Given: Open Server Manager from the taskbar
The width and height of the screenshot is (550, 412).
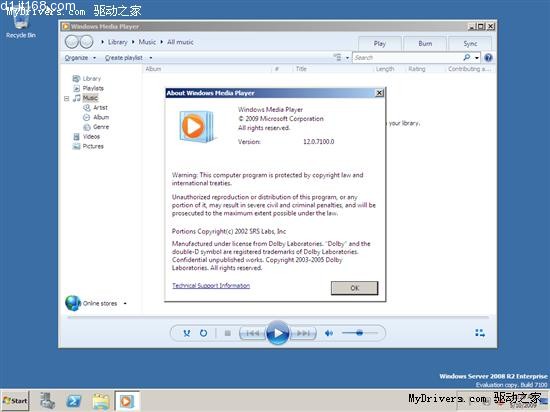Looking at the screenshot, I should [x=47, y=401].
